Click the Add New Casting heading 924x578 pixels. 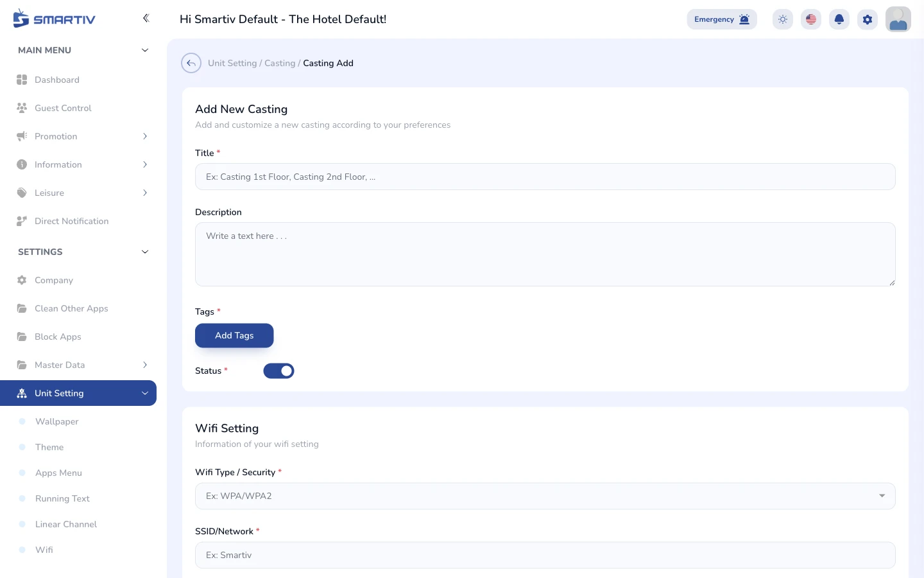[241, 109]
